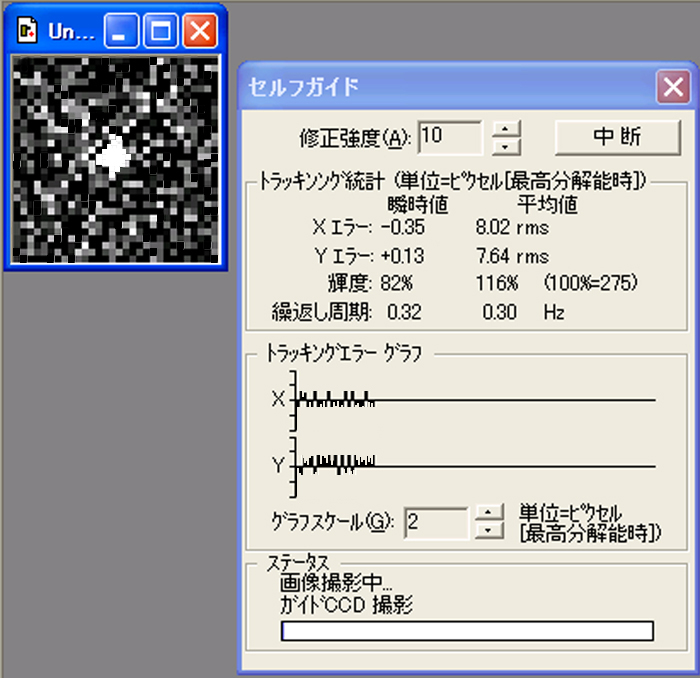The image size is (700, 678).
Task: Click the document icon of Un... window
Action: [27, 30]
